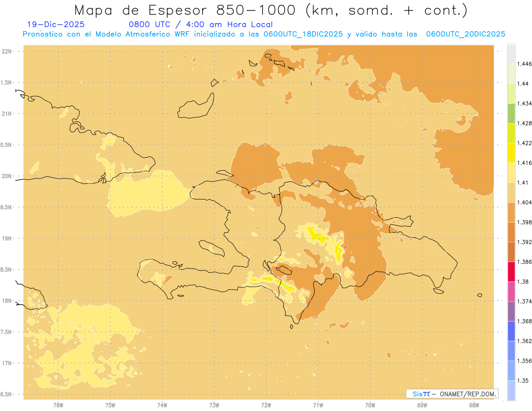Click the 1.38 color scale value

(523, 282)
